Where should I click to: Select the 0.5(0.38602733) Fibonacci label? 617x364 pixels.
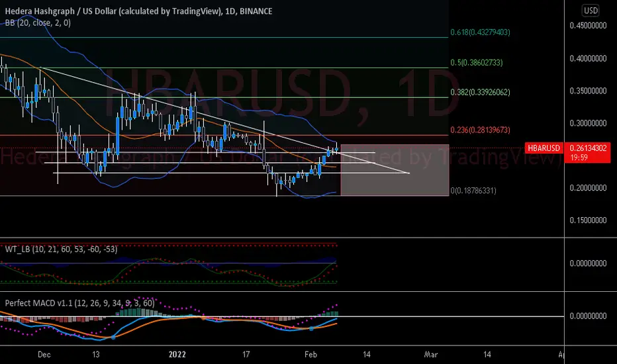coord(476,63)
